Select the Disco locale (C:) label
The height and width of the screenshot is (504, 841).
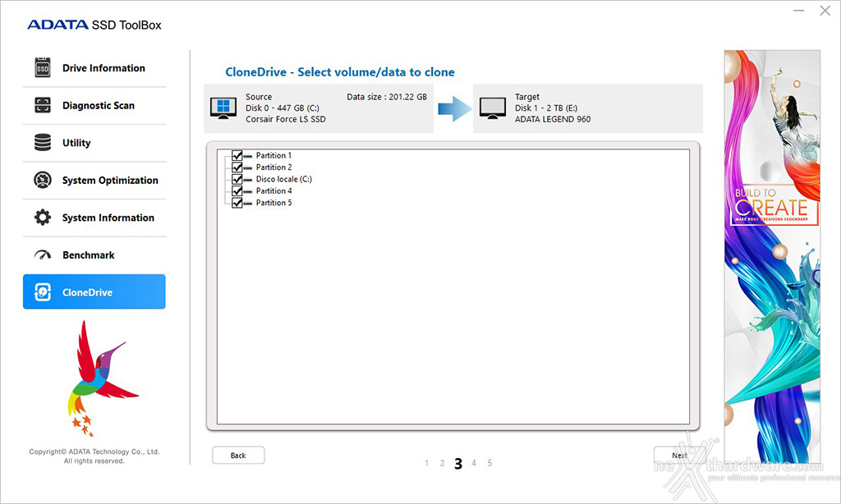[283, 179]
